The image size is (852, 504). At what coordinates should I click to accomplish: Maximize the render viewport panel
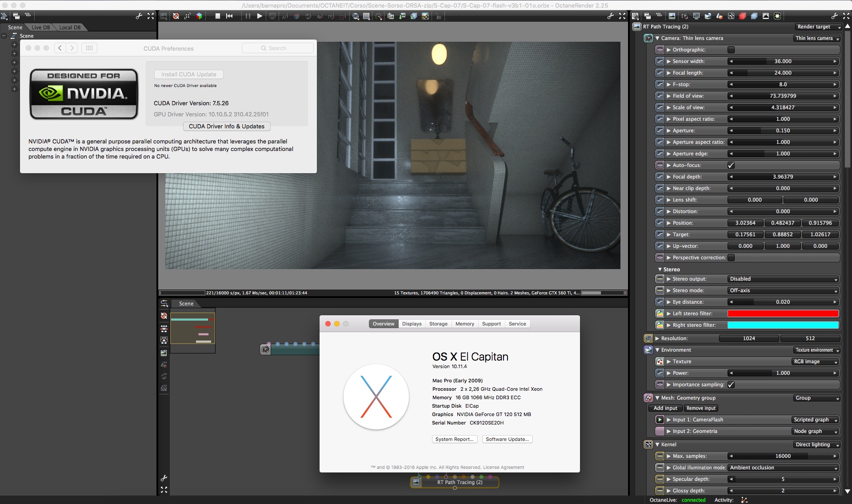622,16
